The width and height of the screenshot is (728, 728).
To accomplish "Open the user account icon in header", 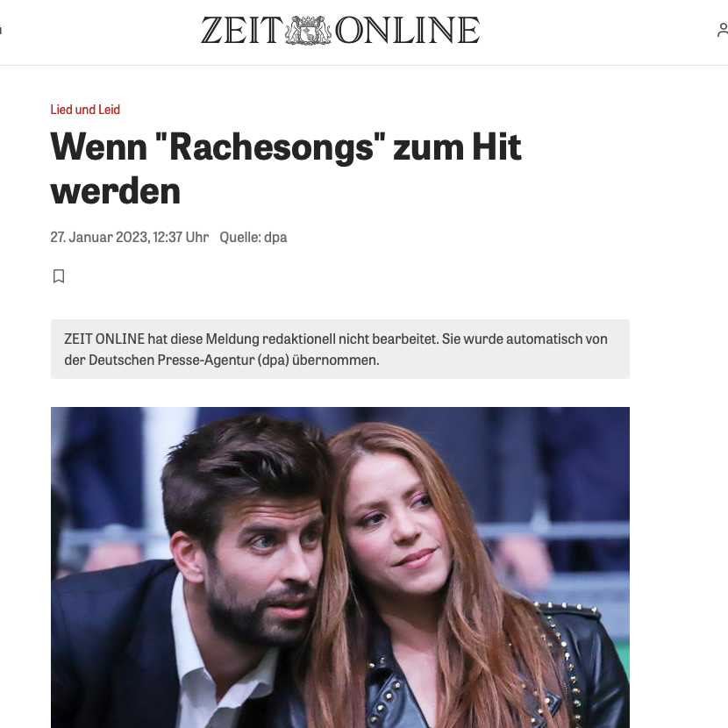I will [x=723, y=30].
